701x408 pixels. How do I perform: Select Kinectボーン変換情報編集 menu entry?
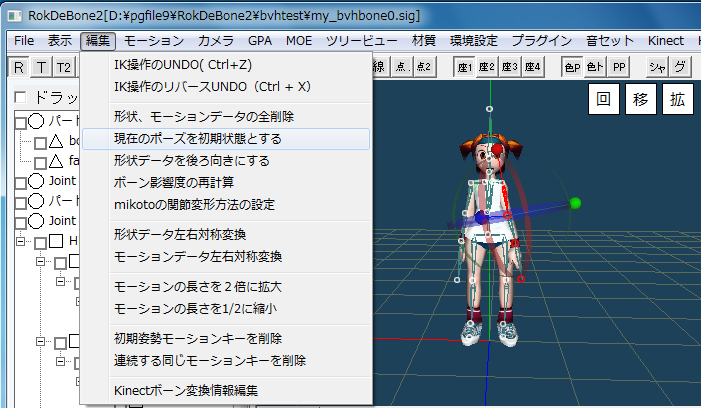185,390
